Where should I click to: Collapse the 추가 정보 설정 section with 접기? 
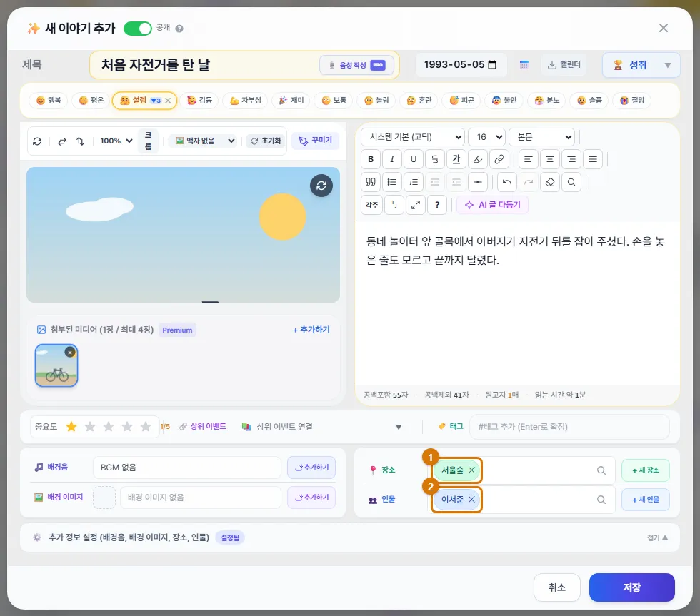pyautogui.click(x=657, y=537)
